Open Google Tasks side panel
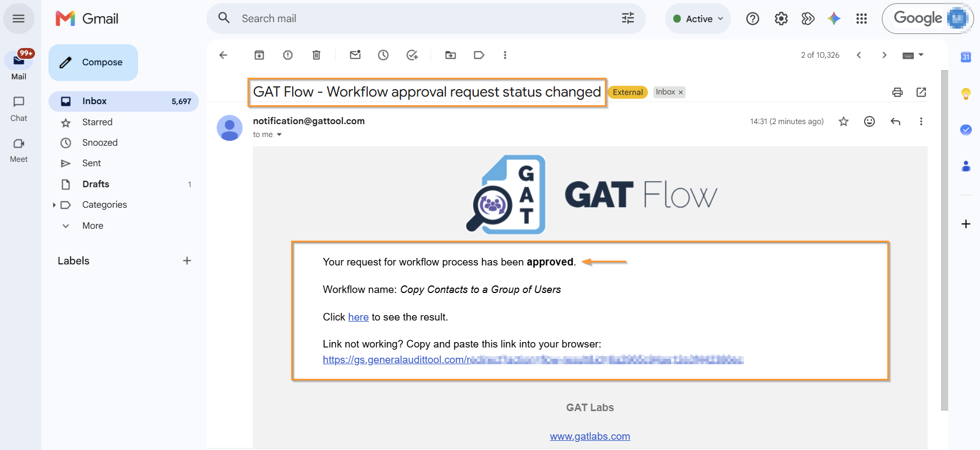Viewport: 980px width, 450px height. tap(966, 129)
